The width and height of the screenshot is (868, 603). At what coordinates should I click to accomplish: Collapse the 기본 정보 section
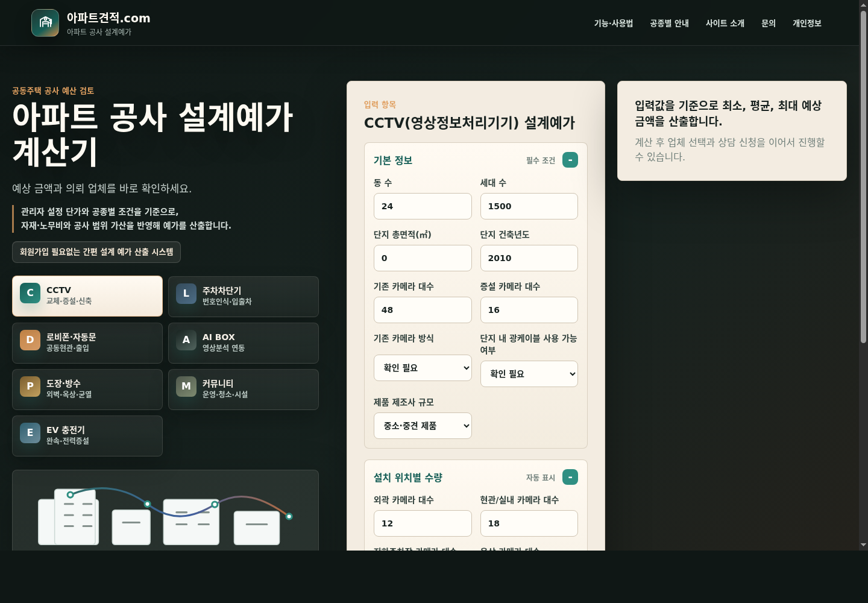pos(570,160)
